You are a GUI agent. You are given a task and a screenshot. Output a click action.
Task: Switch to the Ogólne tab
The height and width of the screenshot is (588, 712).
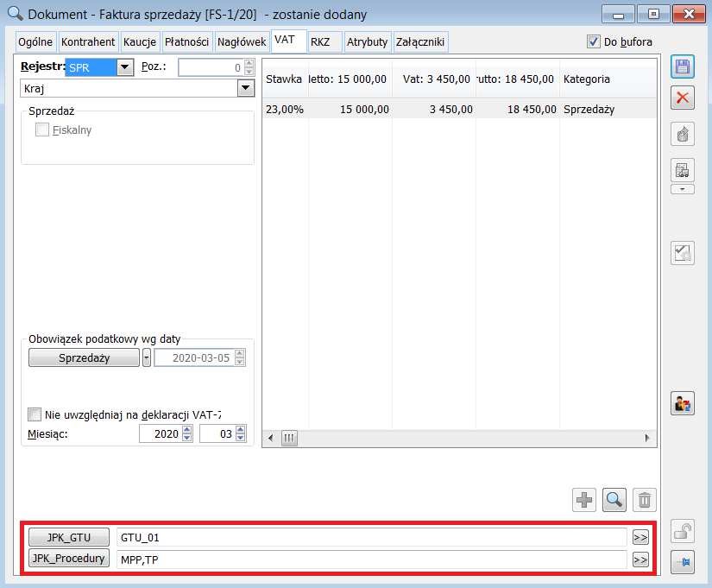click(x=35, y=41)
